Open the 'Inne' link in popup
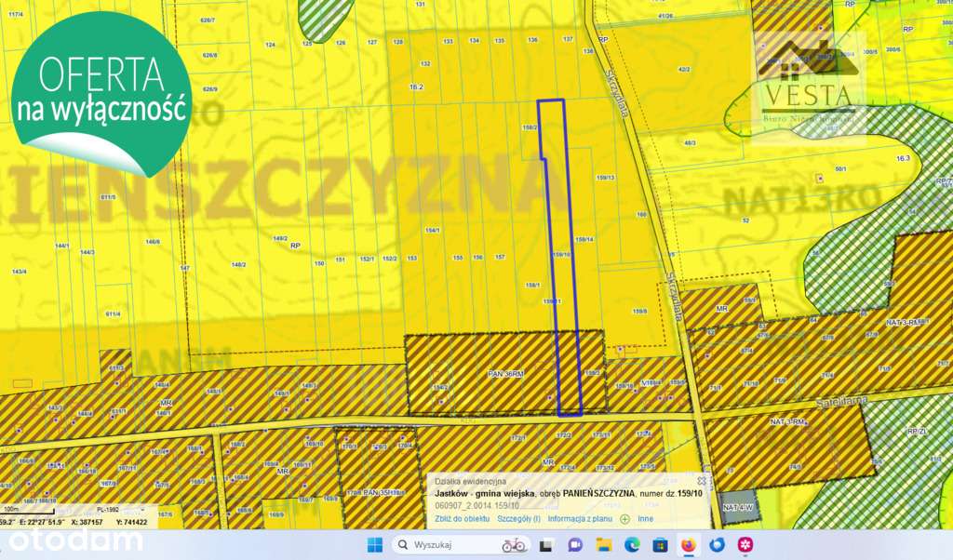953x560 pixels. click(x=646, y=519)
